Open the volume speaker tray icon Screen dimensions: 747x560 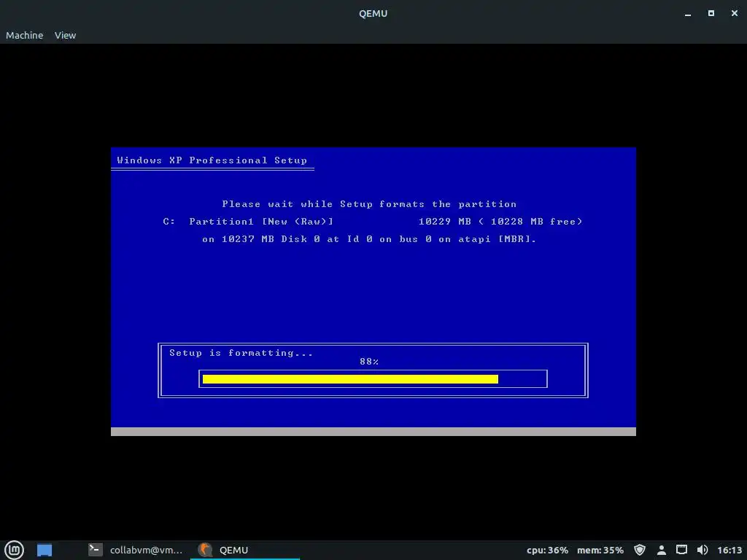[x=703, y=551]
